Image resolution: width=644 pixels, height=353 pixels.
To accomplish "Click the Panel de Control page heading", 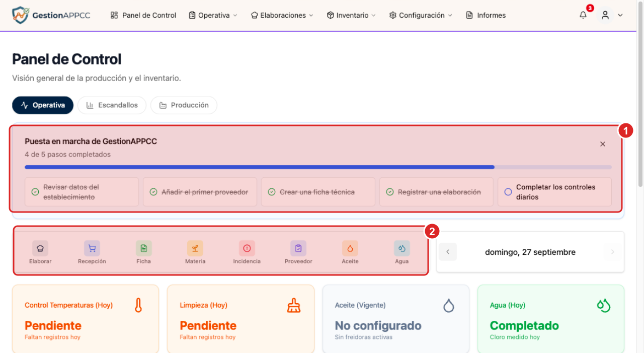I will pyautogui.click(x=67, y=59).
